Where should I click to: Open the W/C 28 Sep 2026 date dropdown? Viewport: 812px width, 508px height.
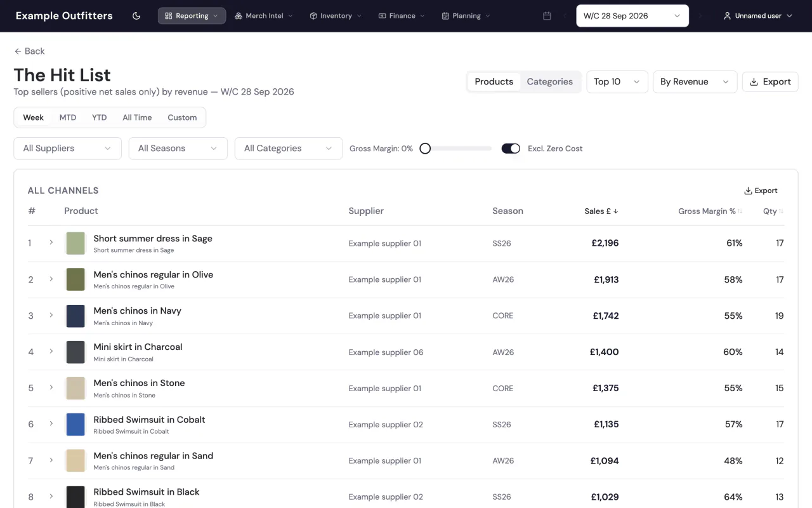click(632, 16)
